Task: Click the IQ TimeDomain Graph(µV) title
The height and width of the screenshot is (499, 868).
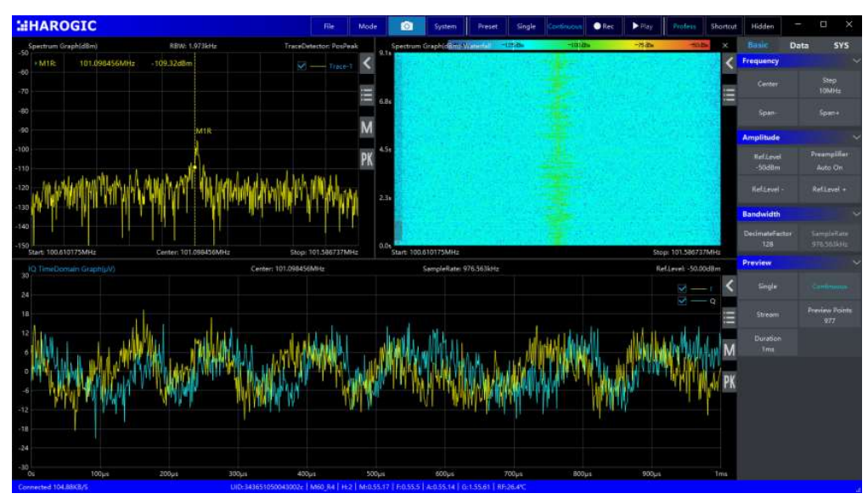Action: tap(72, 269)
